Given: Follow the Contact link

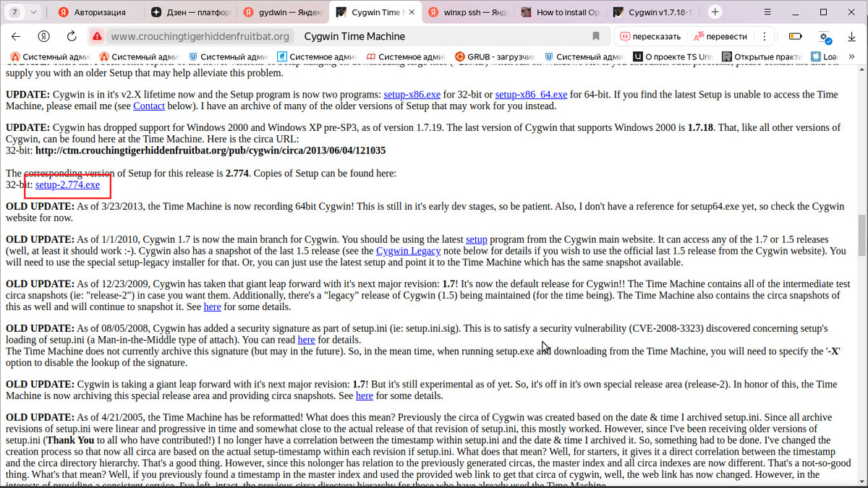Looking at the screenshot, I should [149, 106].
